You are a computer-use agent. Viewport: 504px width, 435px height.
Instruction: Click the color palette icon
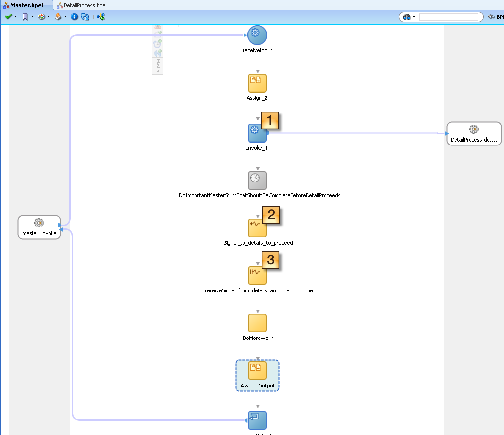click(41, 16)
